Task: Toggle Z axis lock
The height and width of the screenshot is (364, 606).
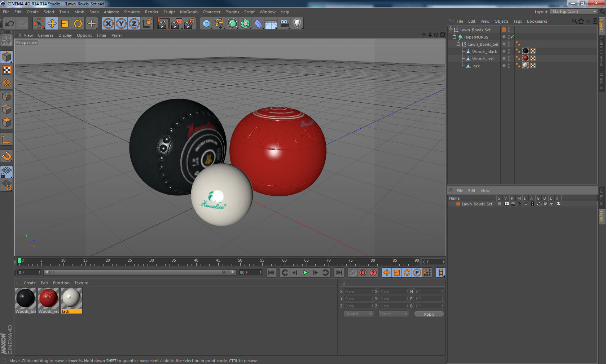Action: (134, 24)
